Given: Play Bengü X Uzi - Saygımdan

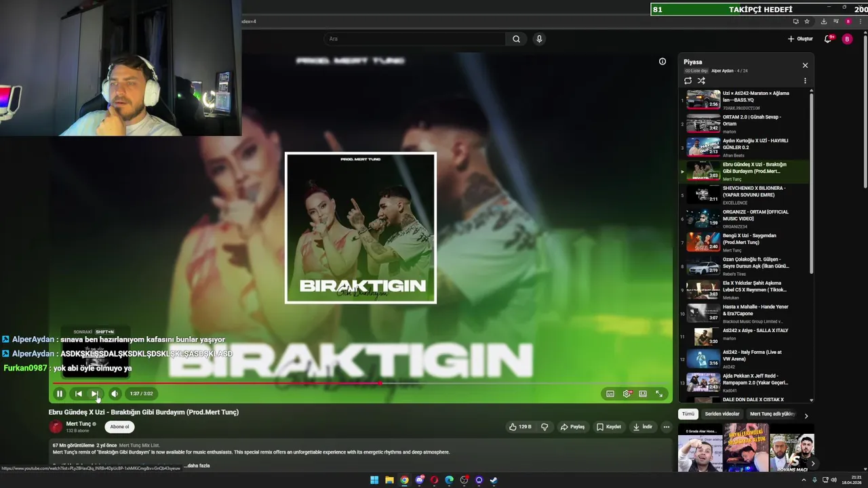Looking at the screenshot, I should [745, 242].
